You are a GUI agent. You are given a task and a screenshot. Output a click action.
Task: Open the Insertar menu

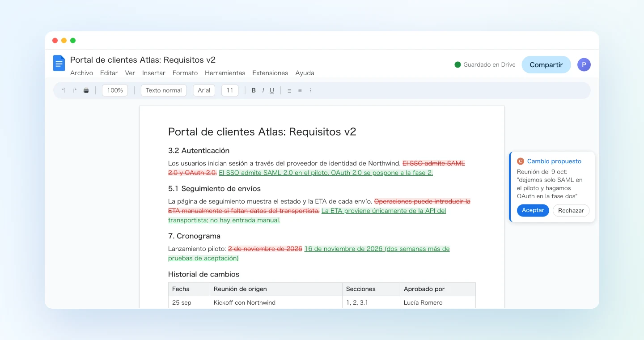pyautogui.click(x=154, y=73)
